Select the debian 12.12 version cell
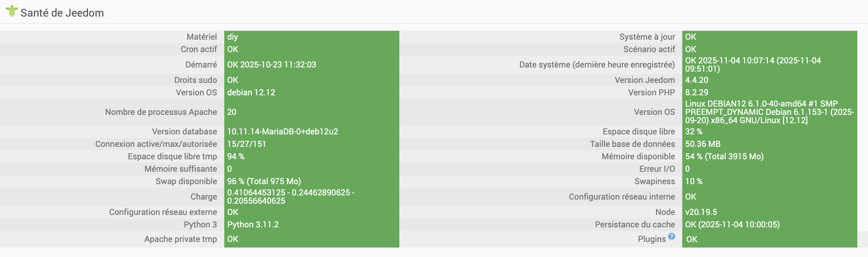Image resolution: width=868 pixels, height=257 pixels. [251, 92]
